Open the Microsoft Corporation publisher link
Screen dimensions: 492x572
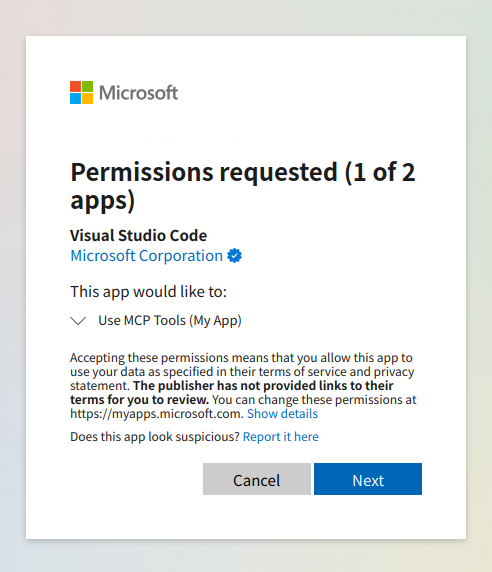point(146,256)
